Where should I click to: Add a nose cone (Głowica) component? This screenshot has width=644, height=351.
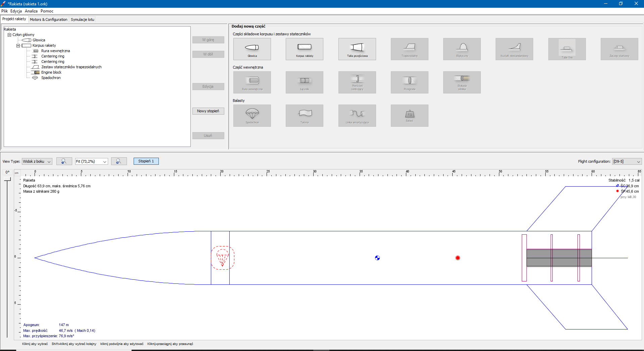[252, 49]
